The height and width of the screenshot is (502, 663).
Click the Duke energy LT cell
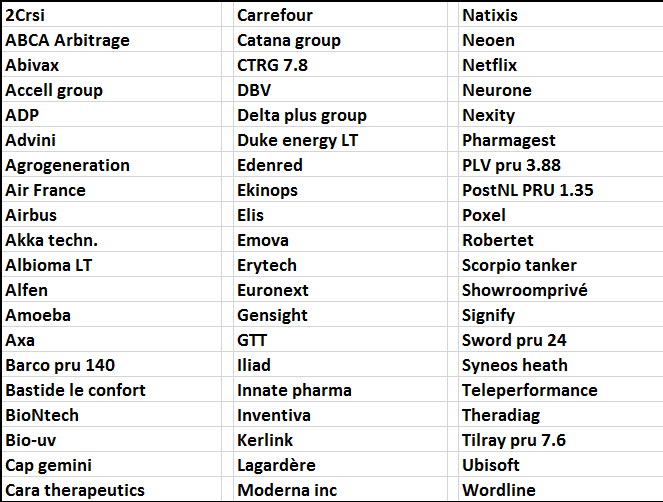pyautogui.click(x=340, y=140)
